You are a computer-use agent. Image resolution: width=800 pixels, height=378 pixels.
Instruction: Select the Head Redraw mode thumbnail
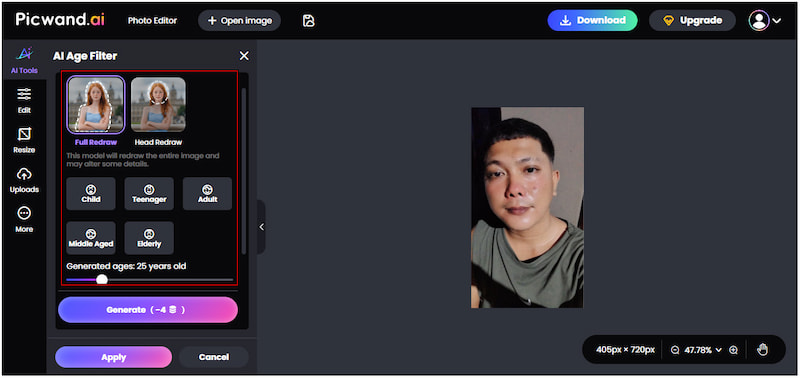point(158,105)
